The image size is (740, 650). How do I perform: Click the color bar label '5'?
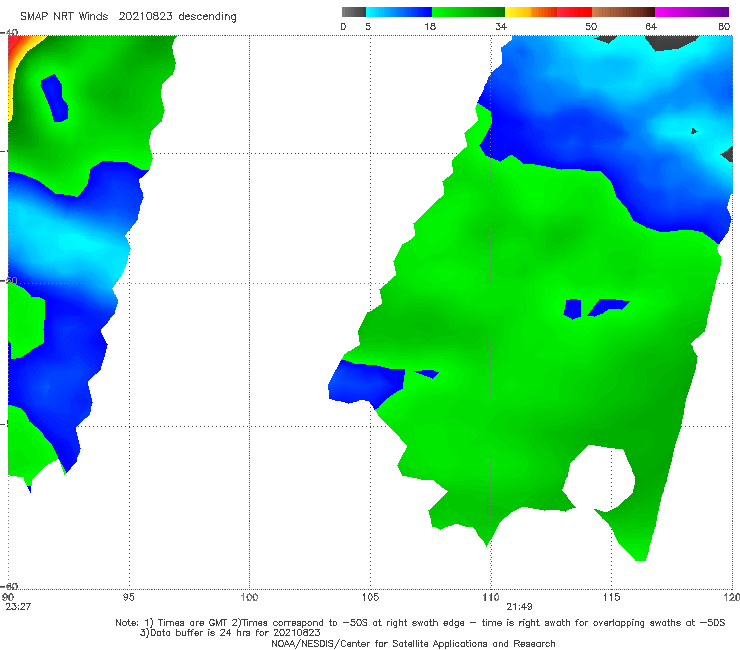coord(368,27)
